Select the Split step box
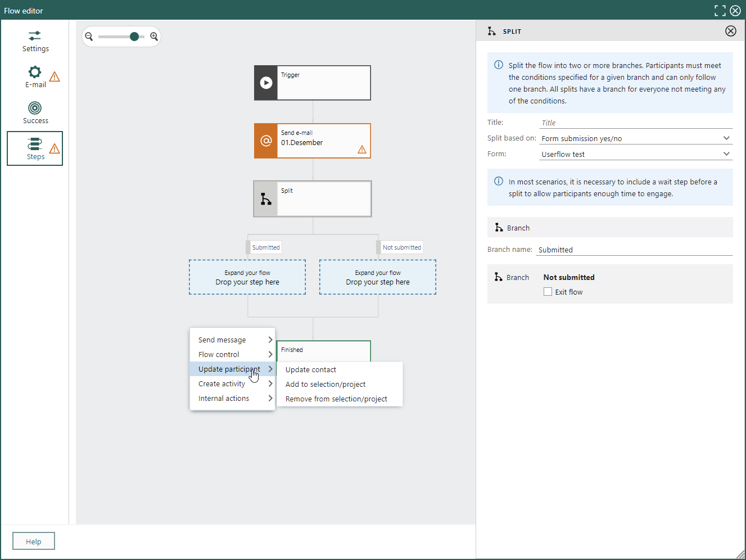The height and width of the screenshot is (560, 746). pyautogui.click(x=313, y=198)
